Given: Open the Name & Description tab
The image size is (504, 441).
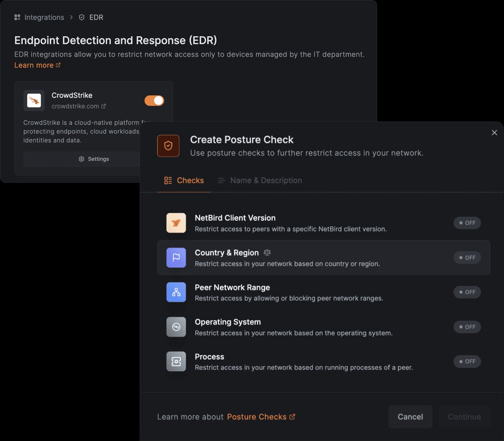Looking at the screenshot, I should pos(260,180).
